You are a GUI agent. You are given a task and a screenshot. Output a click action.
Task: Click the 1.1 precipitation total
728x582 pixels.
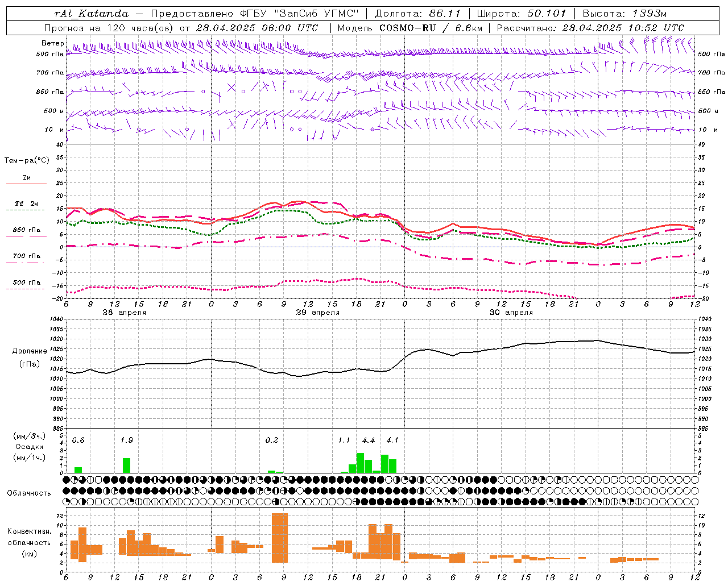[344, 440]
